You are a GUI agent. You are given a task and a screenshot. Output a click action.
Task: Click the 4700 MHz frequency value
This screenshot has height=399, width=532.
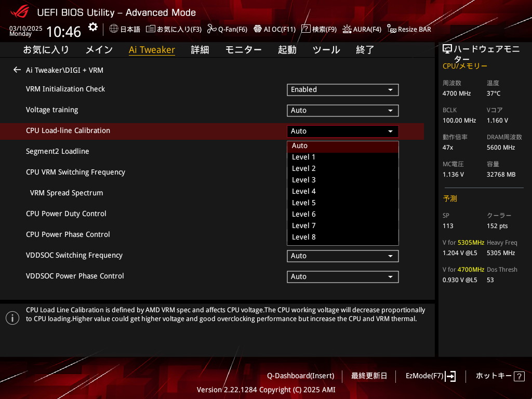point(456,94)
